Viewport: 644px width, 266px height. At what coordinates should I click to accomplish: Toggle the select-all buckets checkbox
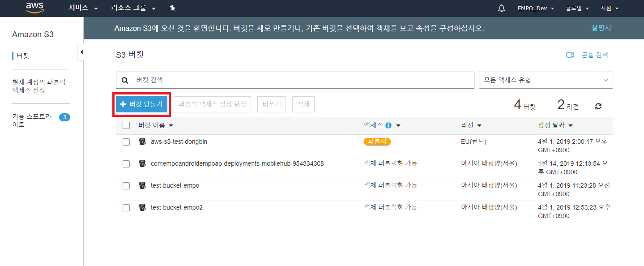click(126, 125)
